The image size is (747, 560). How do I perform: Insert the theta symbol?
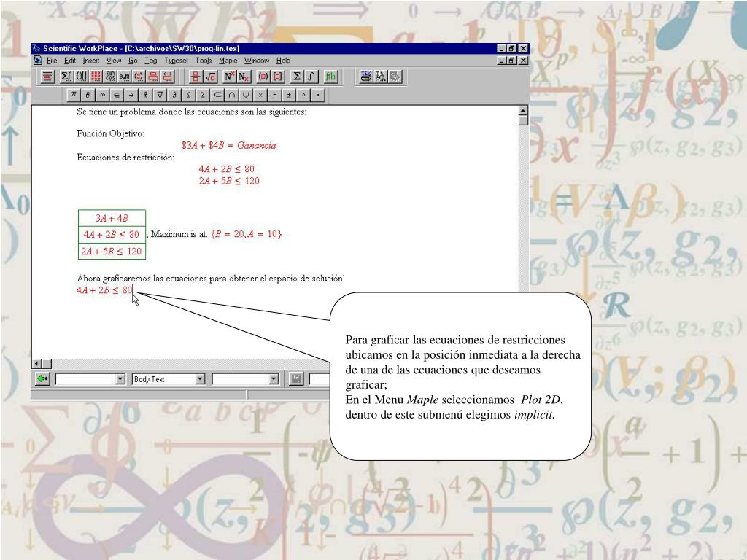[x=88, y=95]
